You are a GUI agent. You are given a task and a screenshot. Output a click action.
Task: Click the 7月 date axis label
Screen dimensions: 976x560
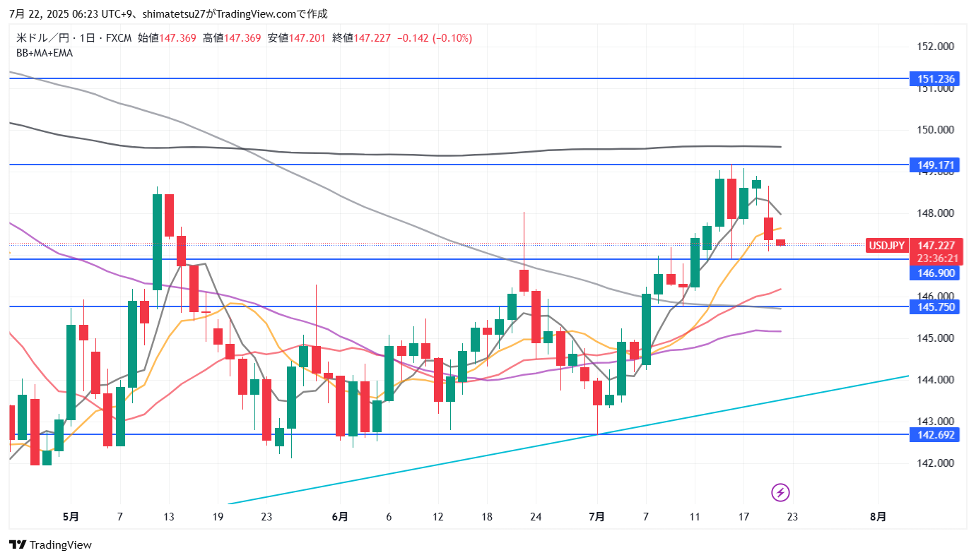point(596,516)
